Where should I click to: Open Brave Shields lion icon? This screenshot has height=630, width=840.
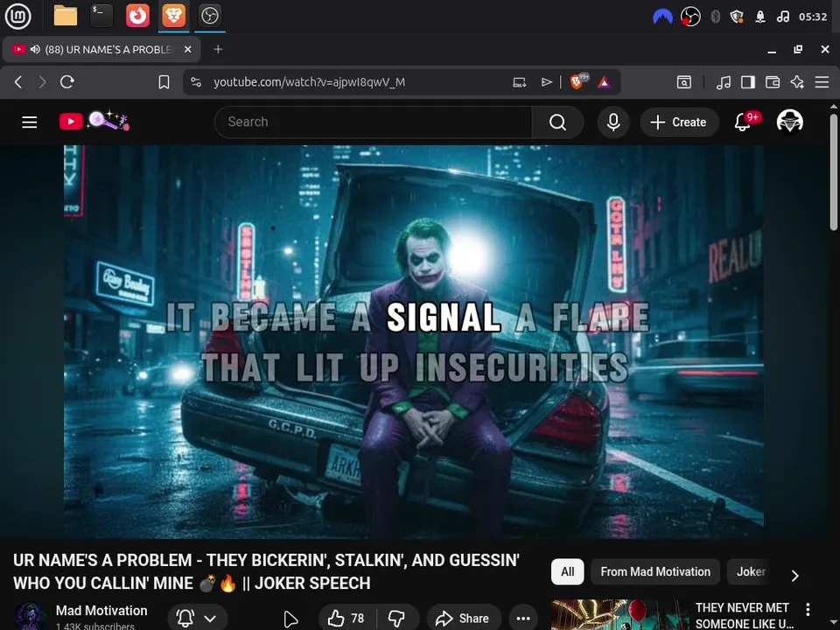click(578, 81)
